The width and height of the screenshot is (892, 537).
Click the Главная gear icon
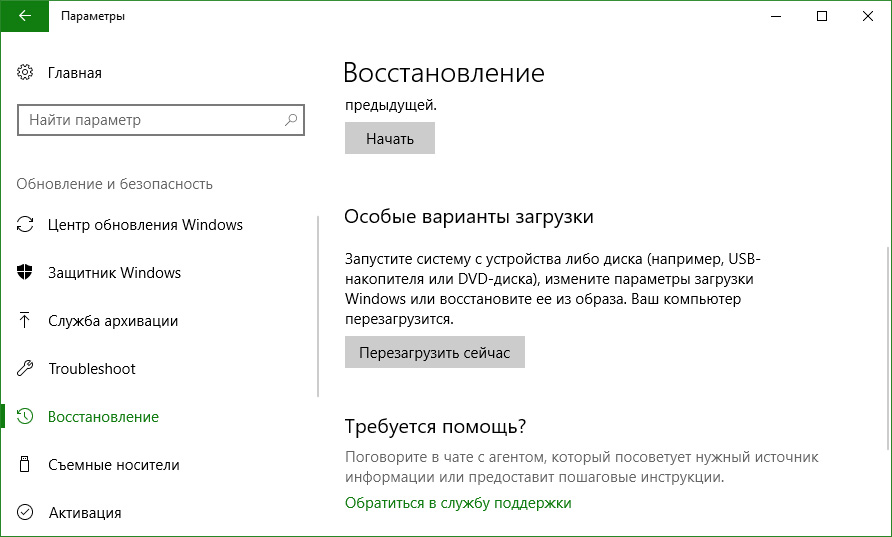point(26,73)
